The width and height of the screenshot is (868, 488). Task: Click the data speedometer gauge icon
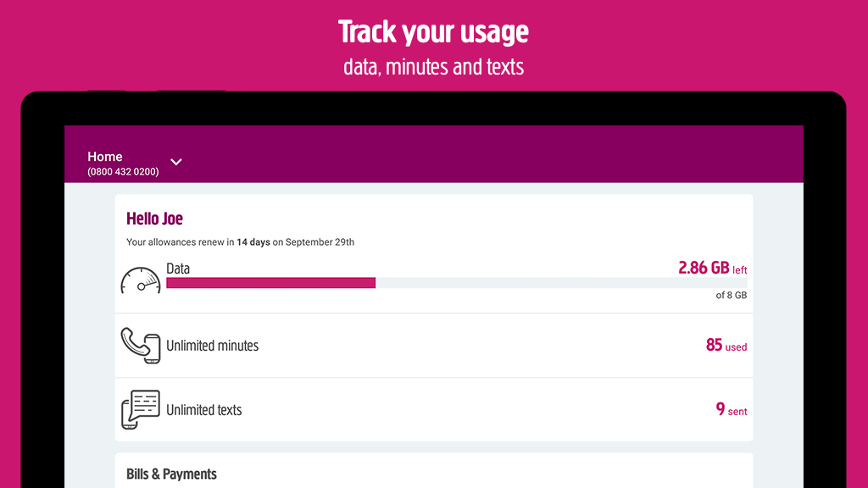coord(141,280)
